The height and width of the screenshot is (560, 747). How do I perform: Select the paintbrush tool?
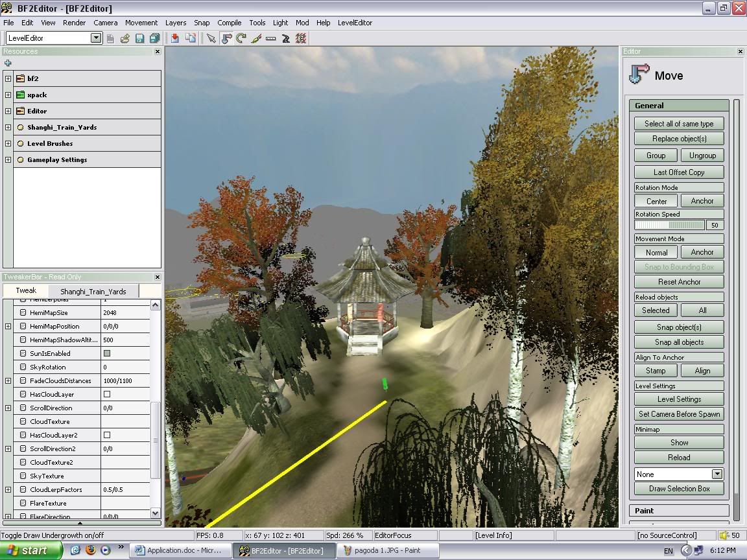pos(256,39)
